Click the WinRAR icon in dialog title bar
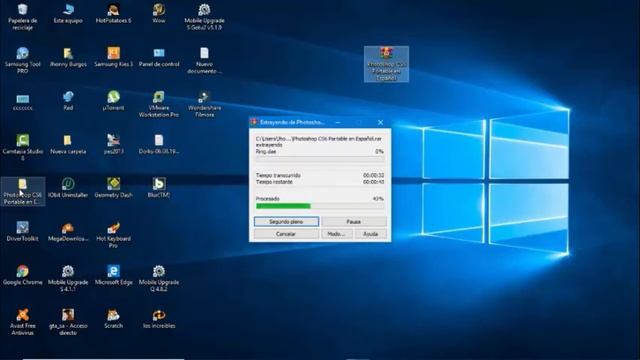Screen dimensions: 640x360 coord(254,122)
